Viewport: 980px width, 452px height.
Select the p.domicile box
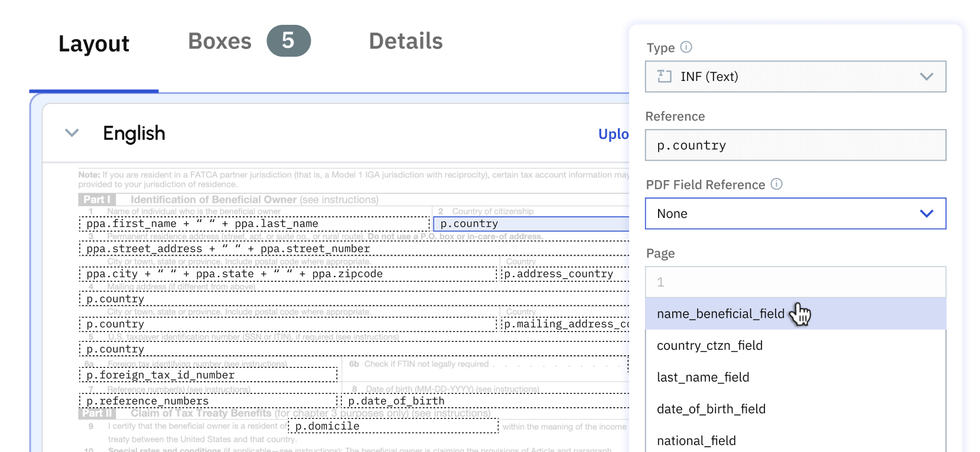click(x=393, y=426)
